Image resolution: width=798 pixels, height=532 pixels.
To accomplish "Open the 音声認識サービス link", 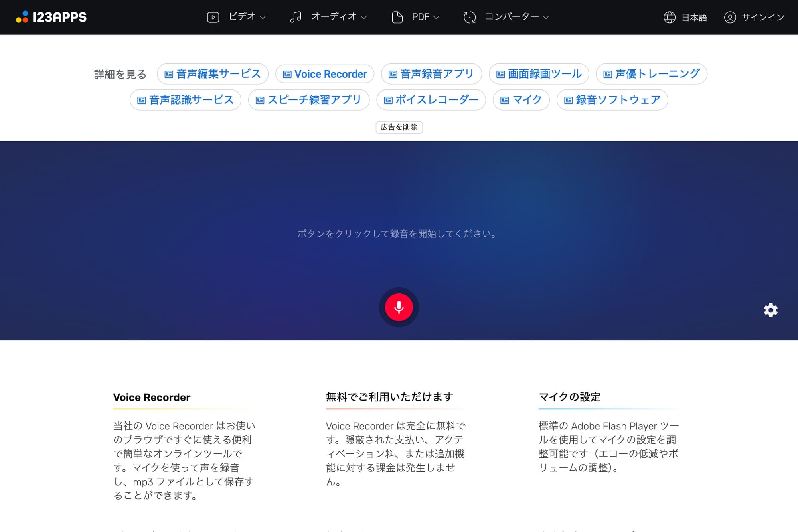I will (x=186, y=100).
